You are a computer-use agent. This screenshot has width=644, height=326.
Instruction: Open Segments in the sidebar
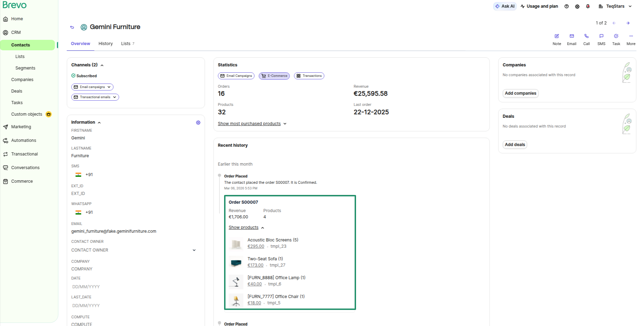25,68
